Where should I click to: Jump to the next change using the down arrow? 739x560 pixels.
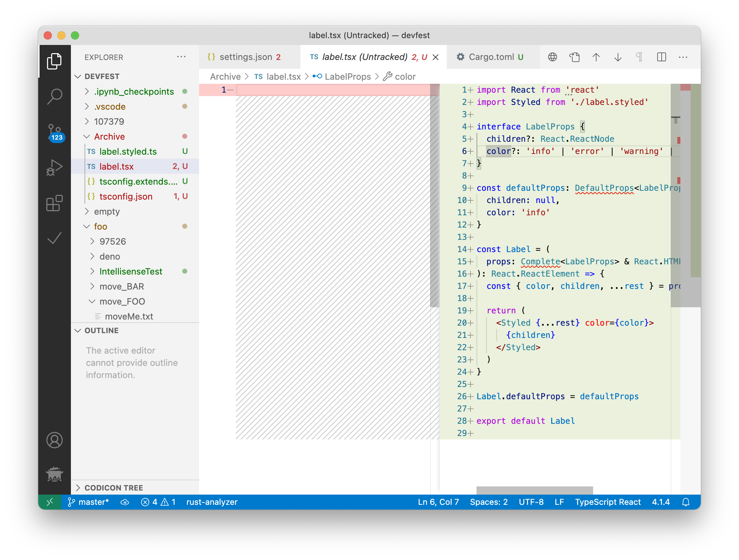point(618,57)
